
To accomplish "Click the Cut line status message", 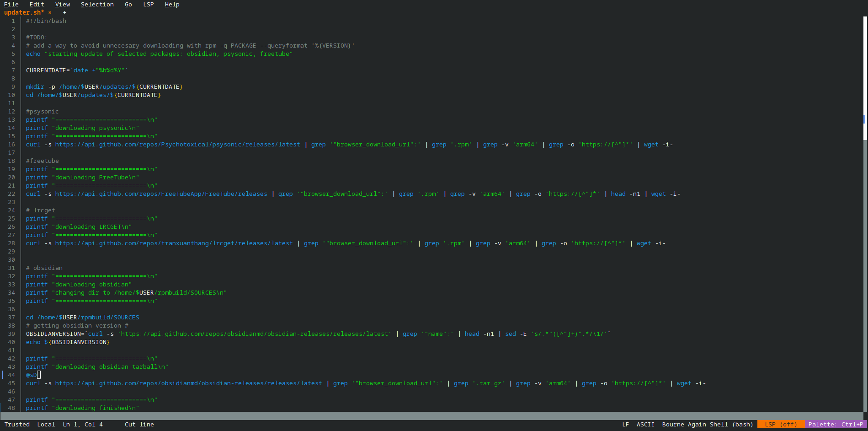I will click(139, 424).
